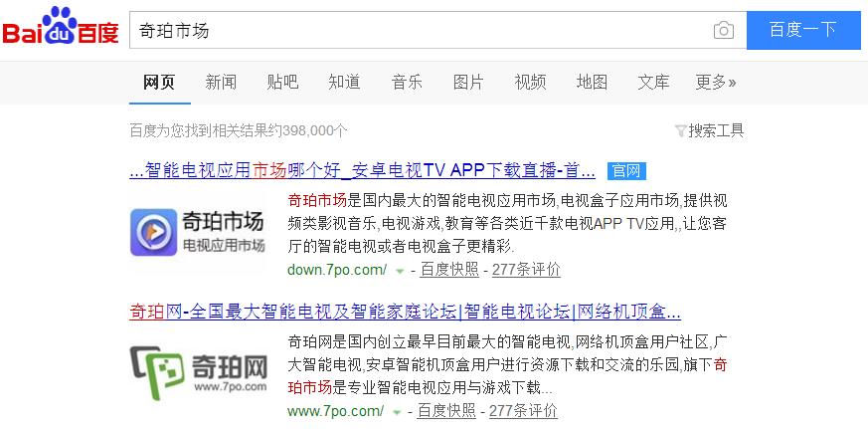Click snippet line 厅的智能电视或者电视盒子更精彩

coord(402,246)
